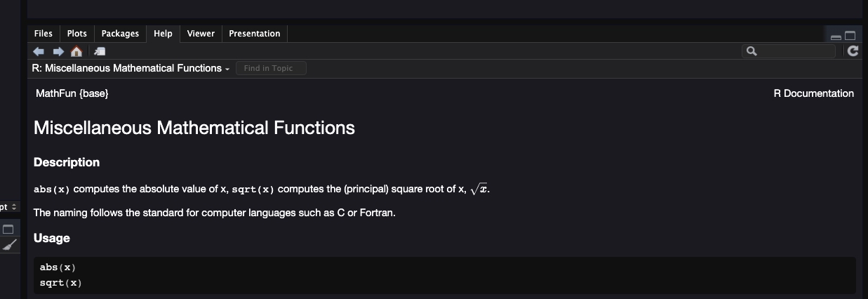The image size is (868, 299).
Task: Switch to the Plots tab
Action: pos(77,34)
